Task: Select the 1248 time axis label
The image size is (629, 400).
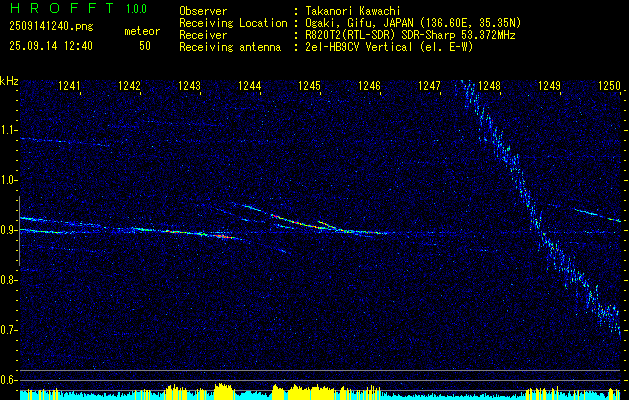Action: click(x=489, y=85)
